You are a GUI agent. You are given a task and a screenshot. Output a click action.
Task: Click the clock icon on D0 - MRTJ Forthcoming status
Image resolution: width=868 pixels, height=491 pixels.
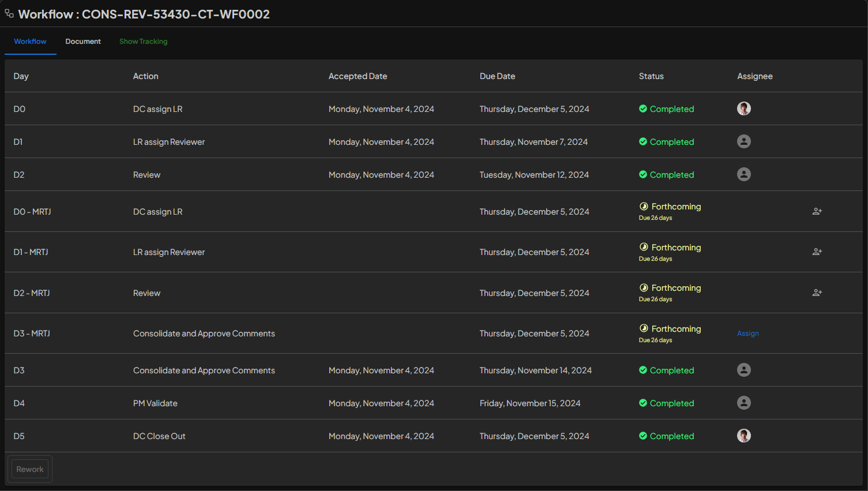click(643, 206)
